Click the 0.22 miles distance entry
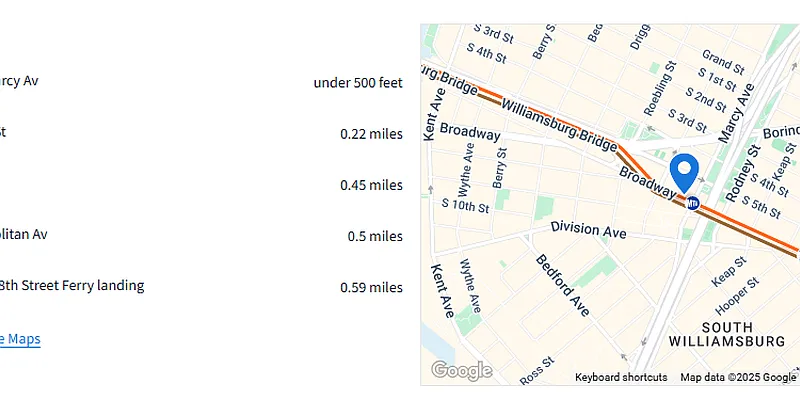800x400 pixels. (x=371, y=134)
